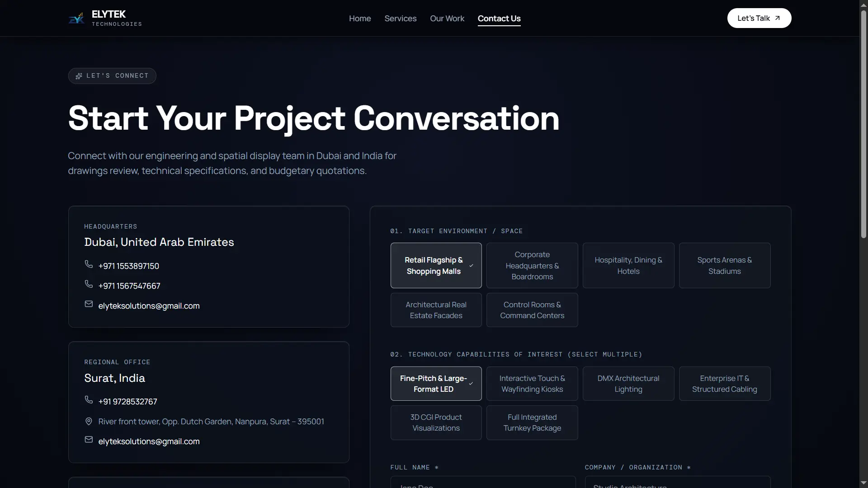Select Corporate Headquarters & Boardrooms
This screenshot has height=488, width=868.
coord(532,266)
